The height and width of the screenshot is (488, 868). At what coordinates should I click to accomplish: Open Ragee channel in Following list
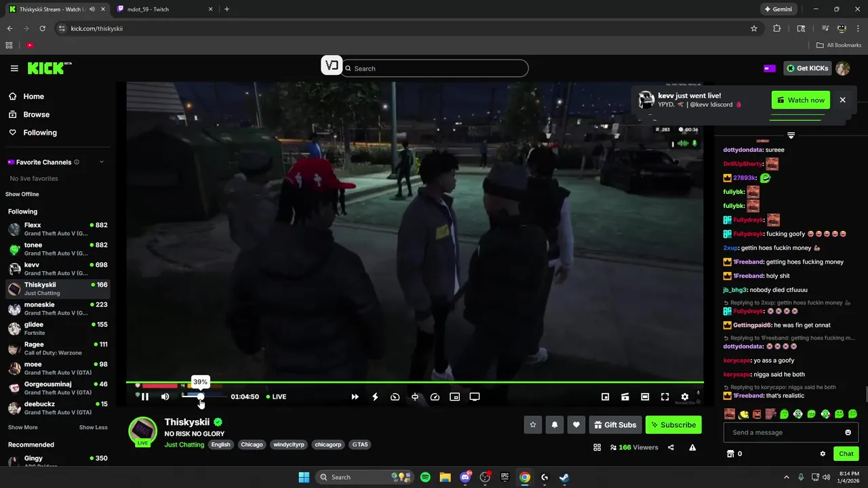coord(58,348)
